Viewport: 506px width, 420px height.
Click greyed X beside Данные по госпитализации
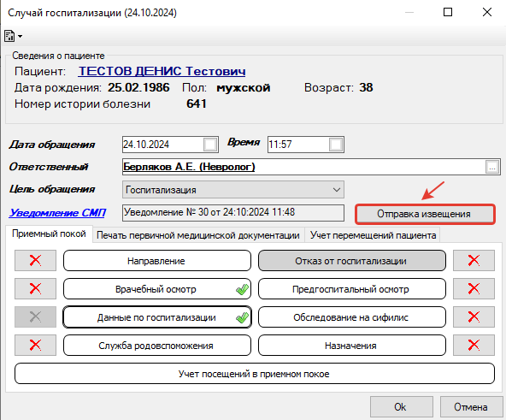point(35,317)
